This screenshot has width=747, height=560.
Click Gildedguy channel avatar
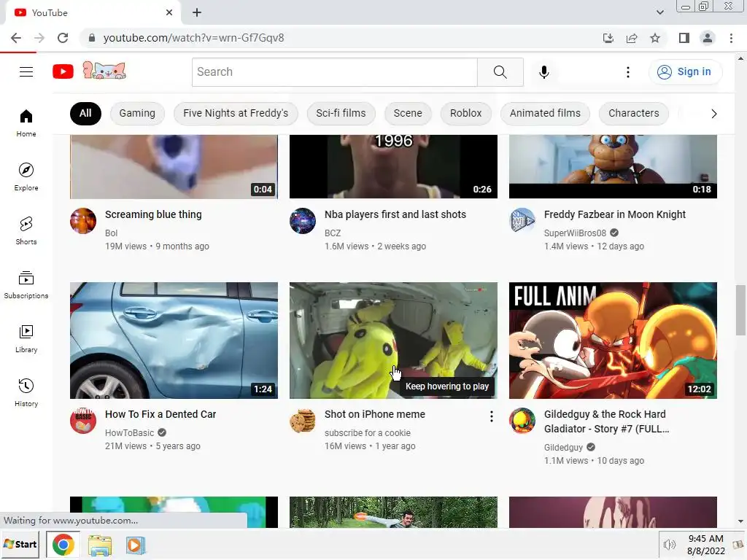pyautogui.click(x=522, y=421)
